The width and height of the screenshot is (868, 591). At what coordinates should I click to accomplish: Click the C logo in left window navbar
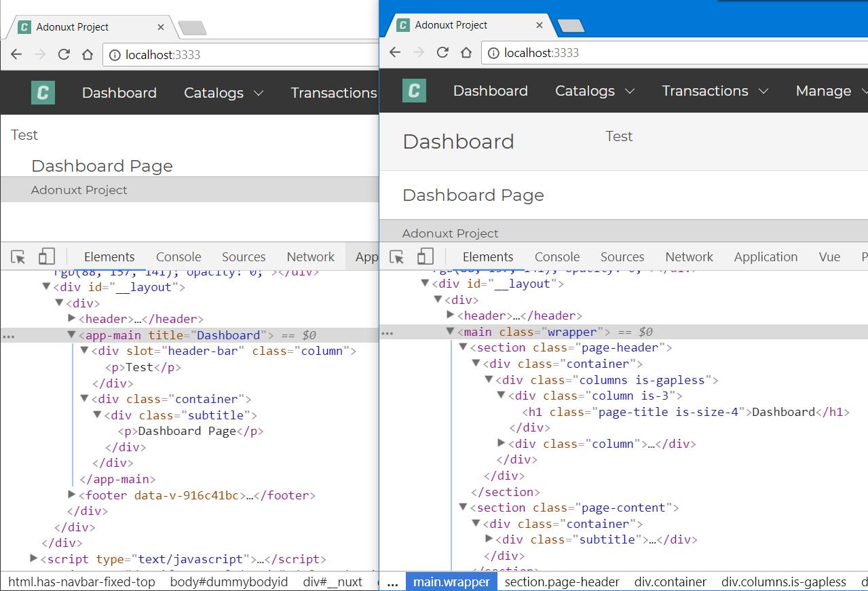[x=43, y=93]
